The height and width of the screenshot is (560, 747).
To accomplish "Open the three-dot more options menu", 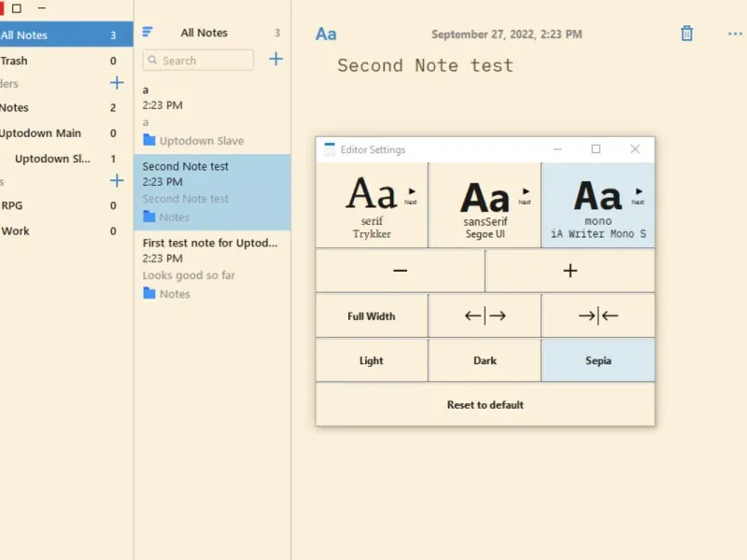I will coord(735,34).
